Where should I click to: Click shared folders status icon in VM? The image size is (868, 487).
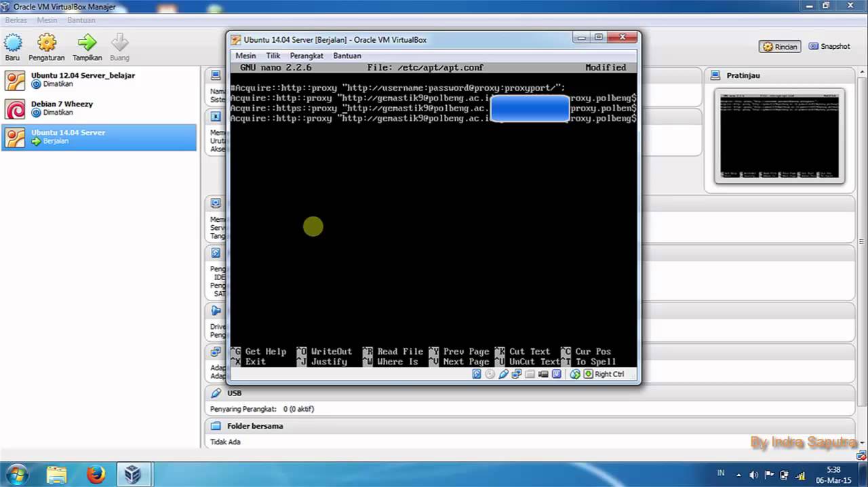coord(530,374)
